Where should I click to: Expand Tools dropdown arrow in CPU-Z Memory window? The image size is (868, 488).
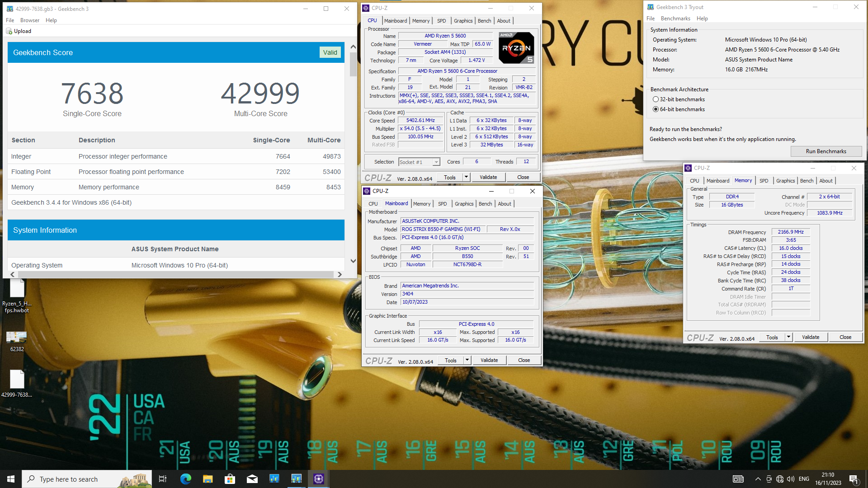point(788,337)
